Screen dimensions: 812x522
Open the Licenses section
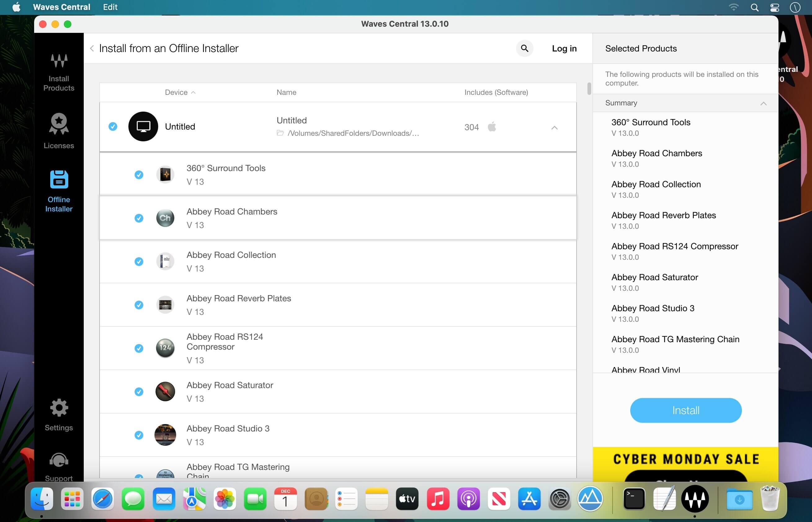click(59, 131)
